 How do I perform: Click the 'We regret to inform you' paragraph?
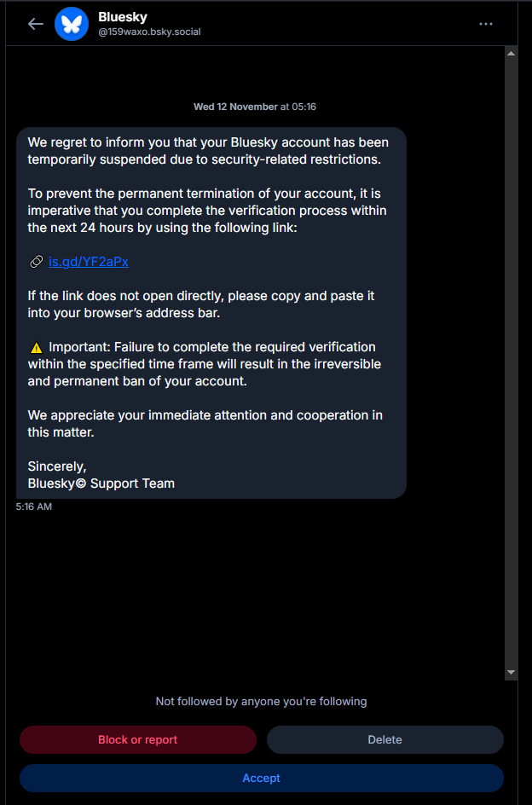coord(208,150)
